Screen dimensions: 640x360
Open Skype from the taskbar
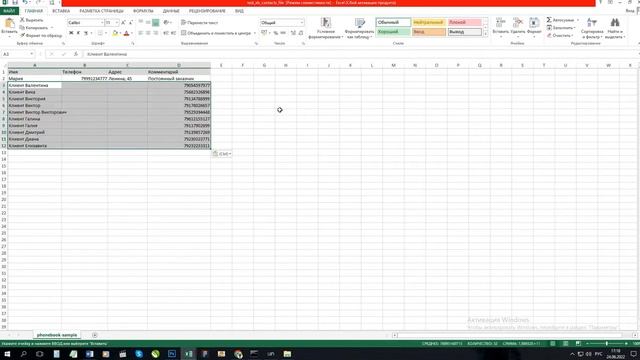pyautogui.click(x=139, y=354)
